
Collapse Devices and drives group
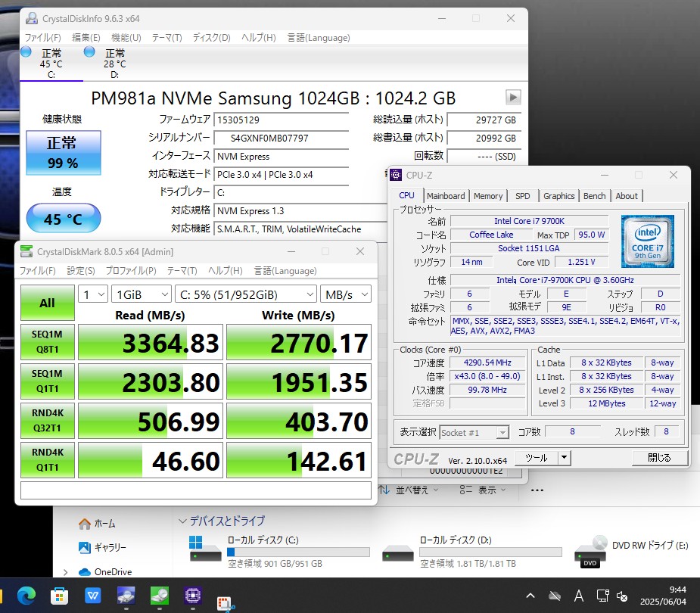[x=182, y=521]
